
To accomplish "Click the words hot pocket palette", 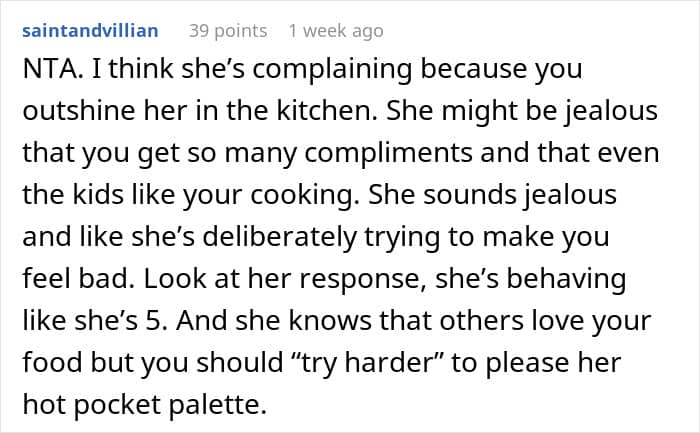I will coord(144,404).
